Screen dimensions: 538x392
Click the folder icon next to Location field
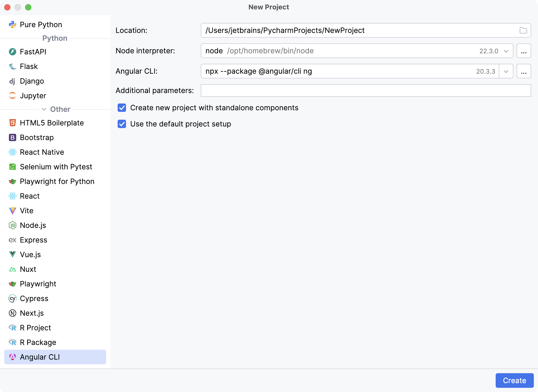point(523,30)
